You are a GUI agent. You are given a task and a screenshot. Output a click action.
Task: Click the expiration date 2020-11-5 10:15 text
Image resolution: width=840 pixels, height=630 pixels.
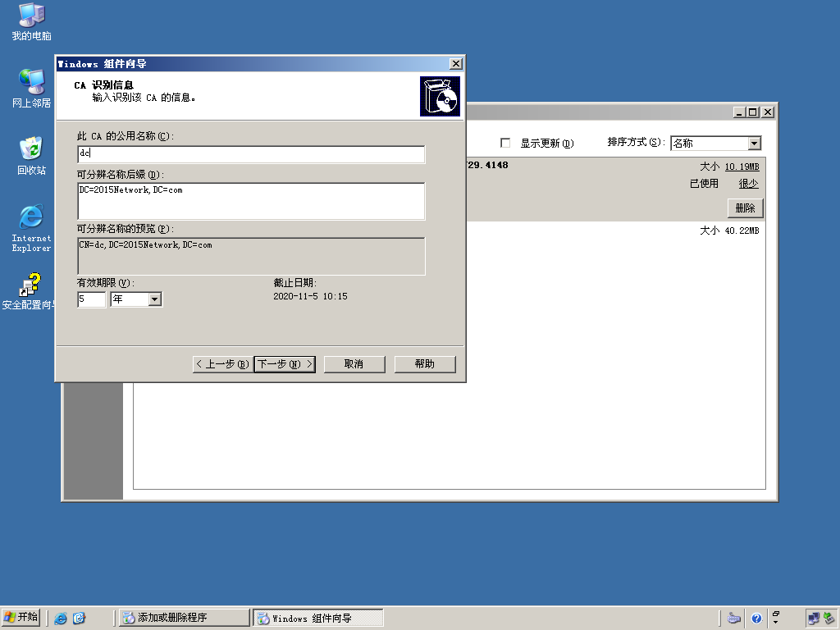(310, 296)
